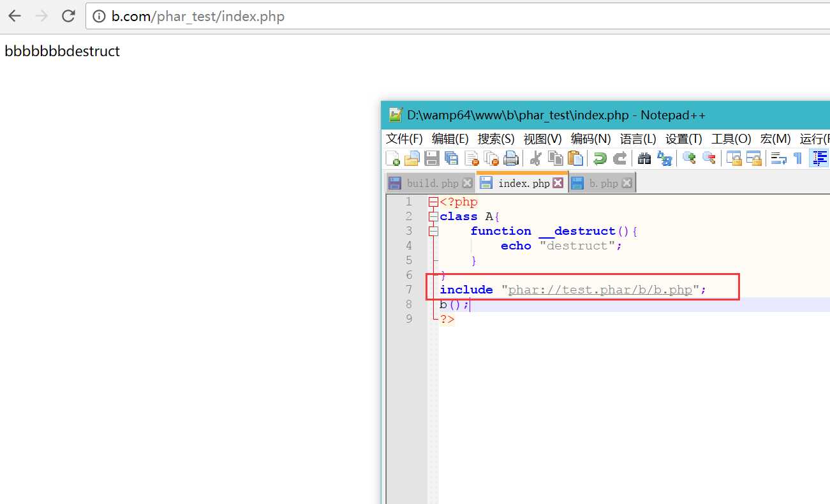Click the Open file folder icon

pos(412,158)
